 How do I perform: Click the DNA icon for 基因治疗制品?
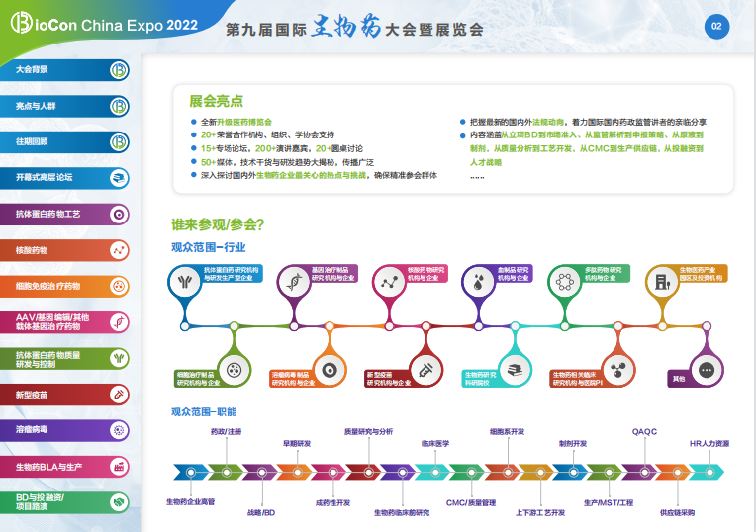[x=294, y=282]
